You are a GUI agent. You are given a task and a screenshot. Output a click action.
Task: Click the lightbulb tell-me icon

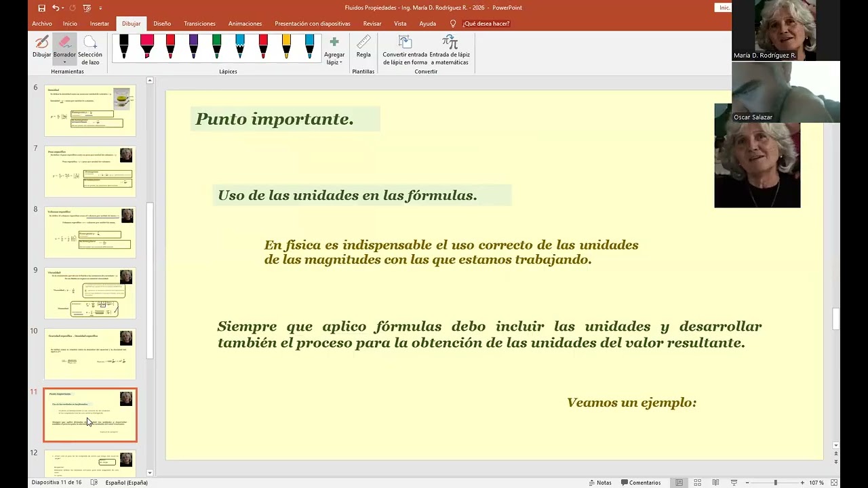tap(453, 24)
